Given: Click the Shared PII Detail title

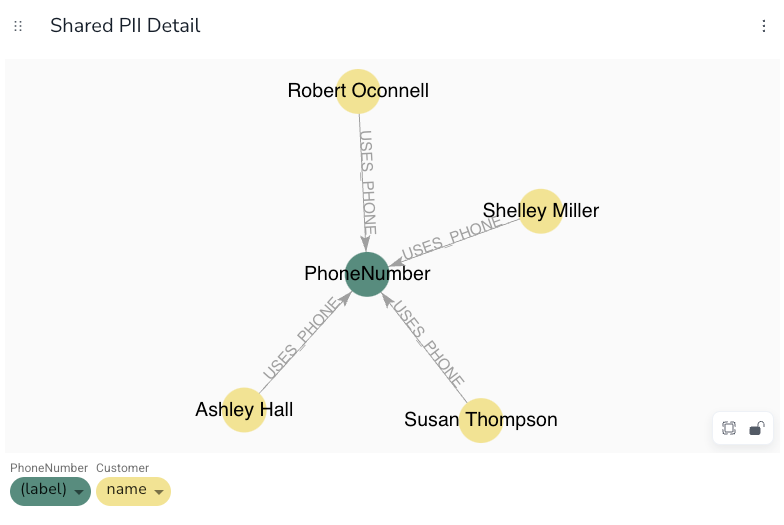Looking at the screenshot, I should (x=125, y=26).
